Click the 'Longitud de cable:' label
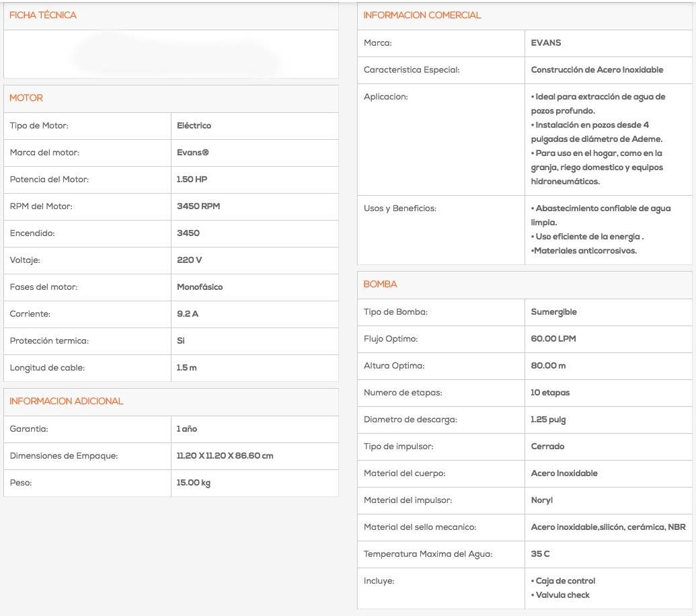This screenshot has width=696, height=616. point(47,368)
